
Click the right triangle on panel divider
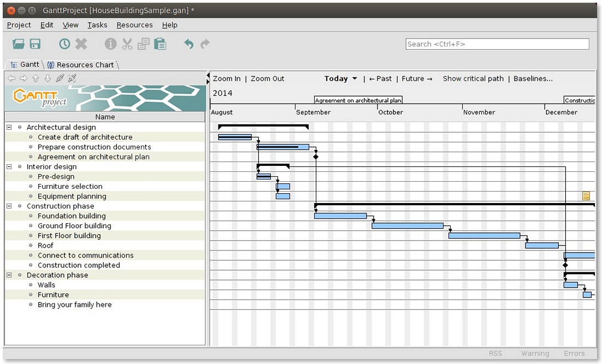coord(208,82)
